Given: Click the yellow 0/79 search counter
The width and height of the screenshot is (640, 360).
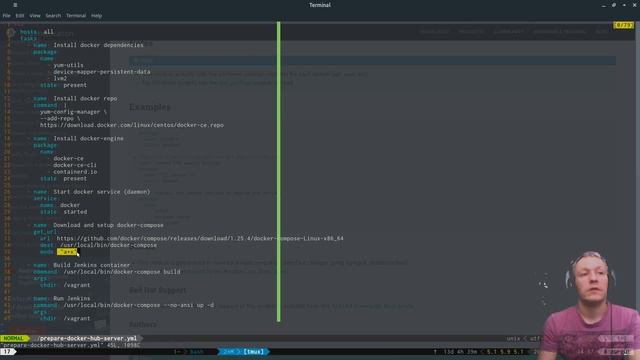Looking at the screenshot, I should click(624, 25).
